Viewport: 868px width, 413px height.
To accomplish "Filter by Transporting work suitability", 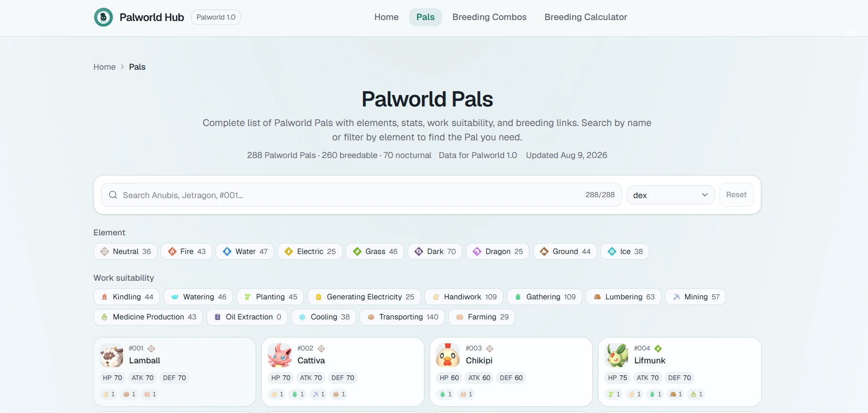I will point(403,317).
